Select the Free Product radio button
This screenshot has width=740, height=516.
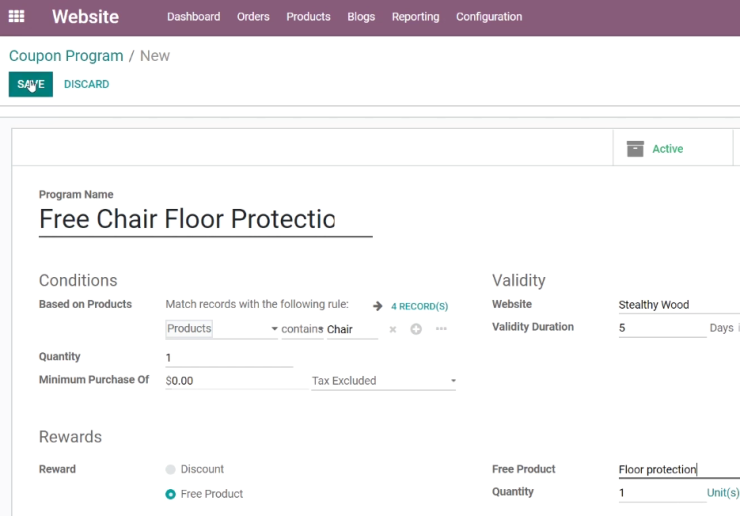(x=170, y=494)
